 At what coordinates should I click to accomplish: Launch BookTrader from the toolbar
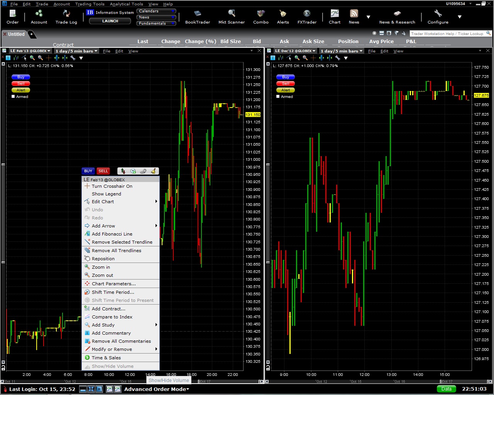click(198, 17)
